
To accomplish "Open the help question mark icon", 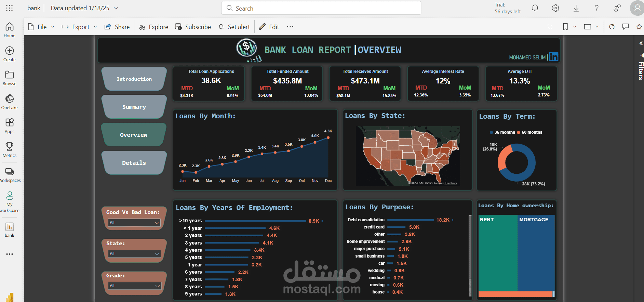I will 596,8.
